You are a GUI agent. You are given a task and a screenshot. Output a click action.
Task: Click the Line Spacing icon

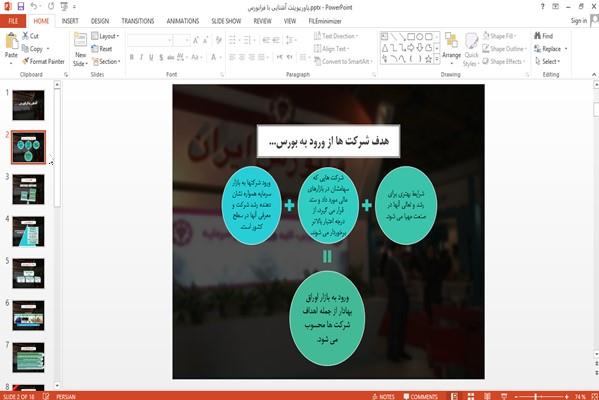tap(290, 40)
